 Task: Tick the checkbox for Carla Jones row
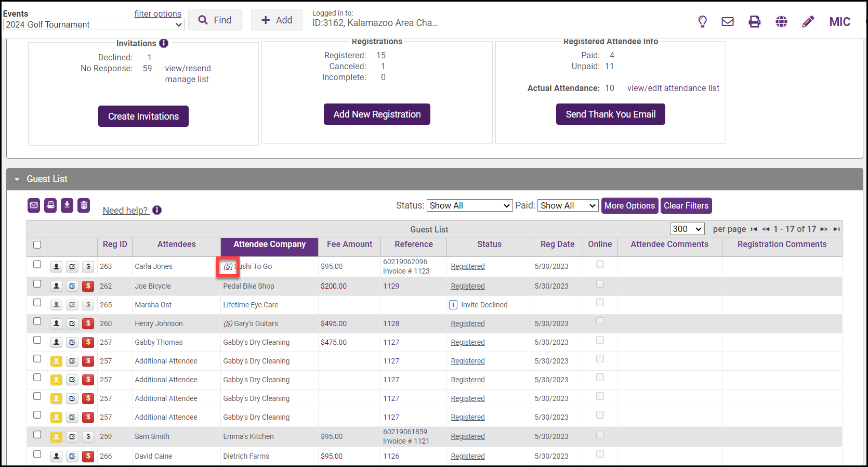coord(37,264)
